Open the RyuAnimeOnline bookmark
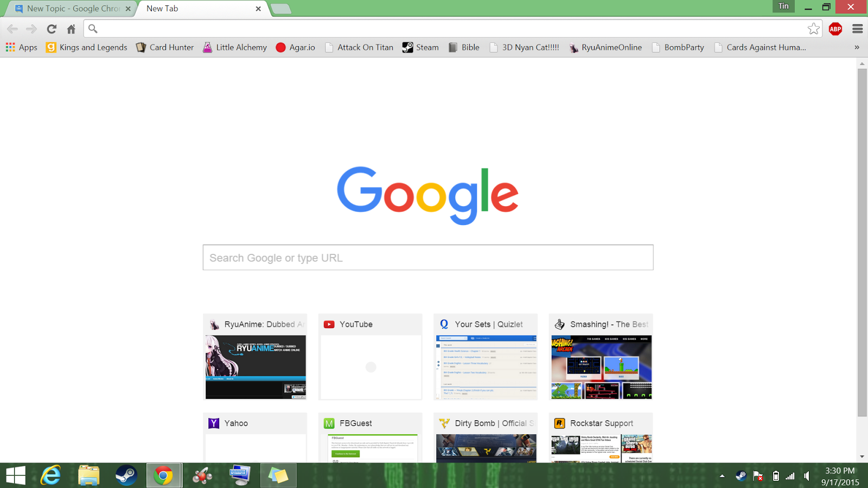868x488 pixels. 605,47
